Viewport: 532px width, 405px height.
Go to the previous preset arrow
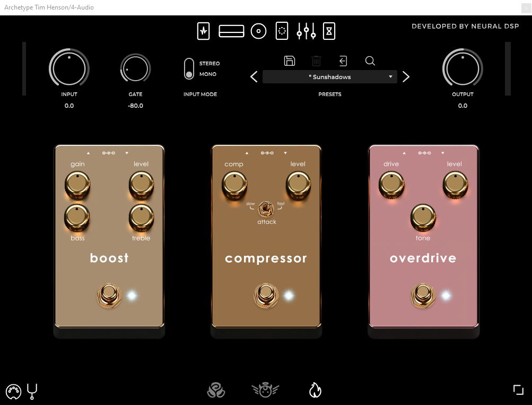point(254,77)
